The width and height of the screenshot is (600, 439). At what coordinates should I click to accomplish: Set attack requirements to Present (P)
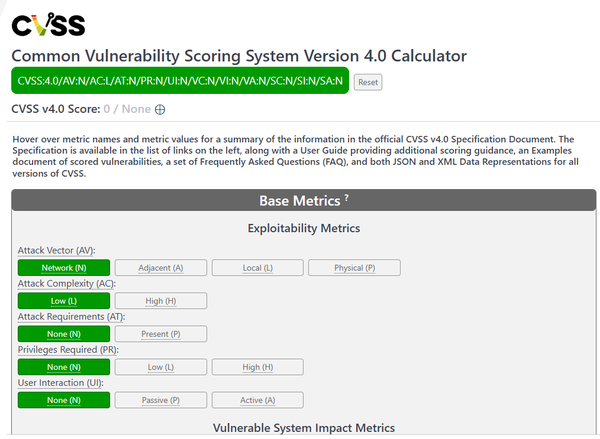coord(160,334)
